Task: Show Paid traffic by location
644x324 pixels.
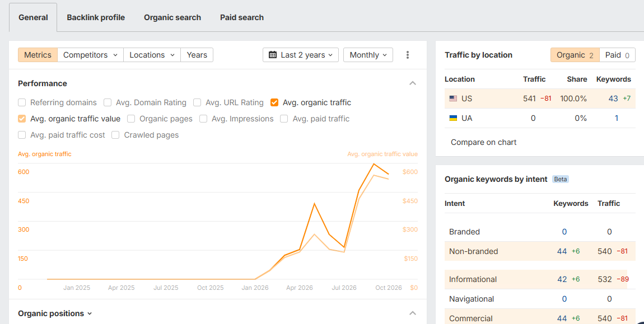Action: 617,55
